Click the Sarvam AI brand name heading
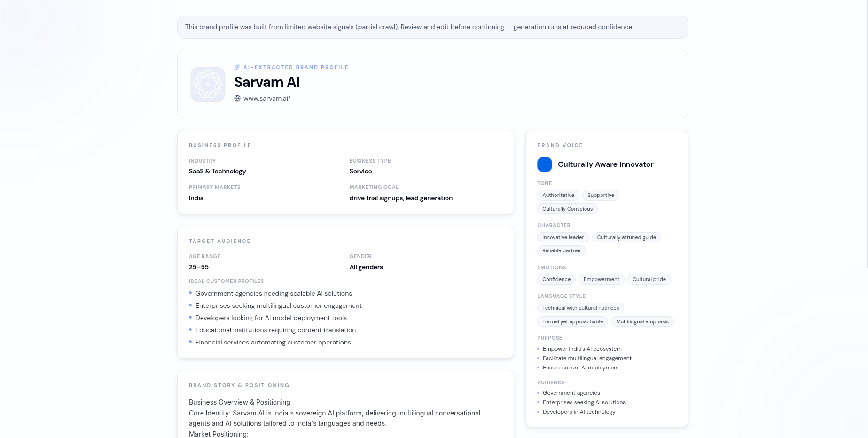The height and width of the screenshot is (438, 868). click(x=267, y=82)
